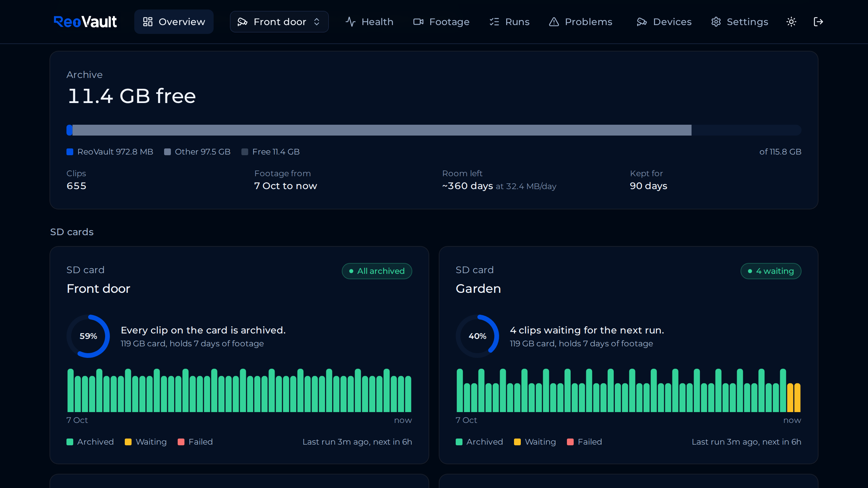Viewport: 868px width, 488px height.
Task: Click the 'All archived' status badge
Action: coord(377,271)
